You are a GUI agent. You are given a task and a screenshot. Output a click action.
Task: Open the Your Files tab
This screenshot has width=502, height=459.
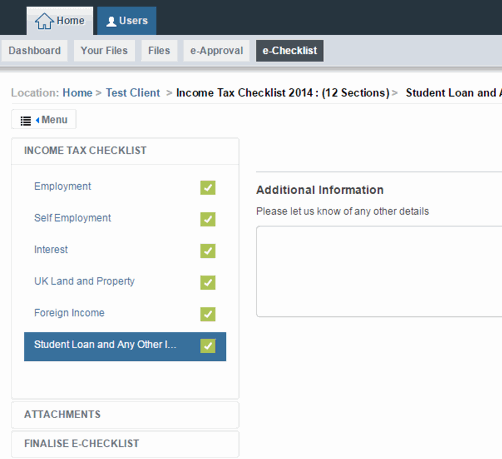(104, 51)
